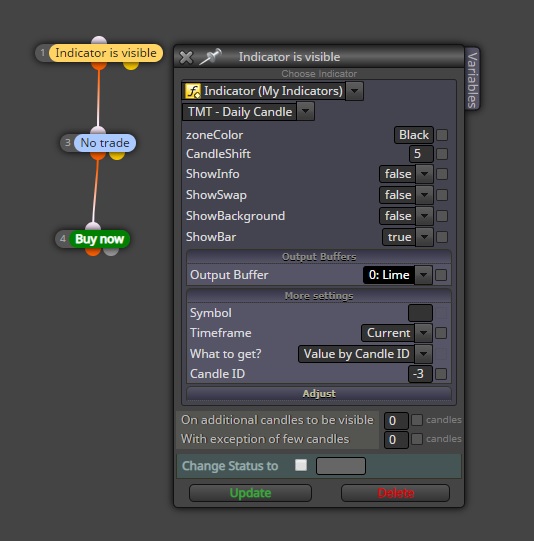The width and height of the screenshot is (534, 541).
Task: Click the node number 1 badge
Action: click(x=43, y=53)
